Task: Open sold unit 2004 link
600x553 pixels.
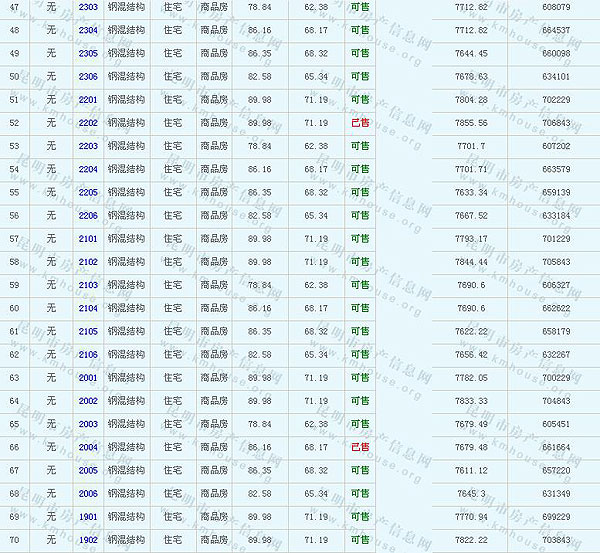Action: click(x=88, y=447)
